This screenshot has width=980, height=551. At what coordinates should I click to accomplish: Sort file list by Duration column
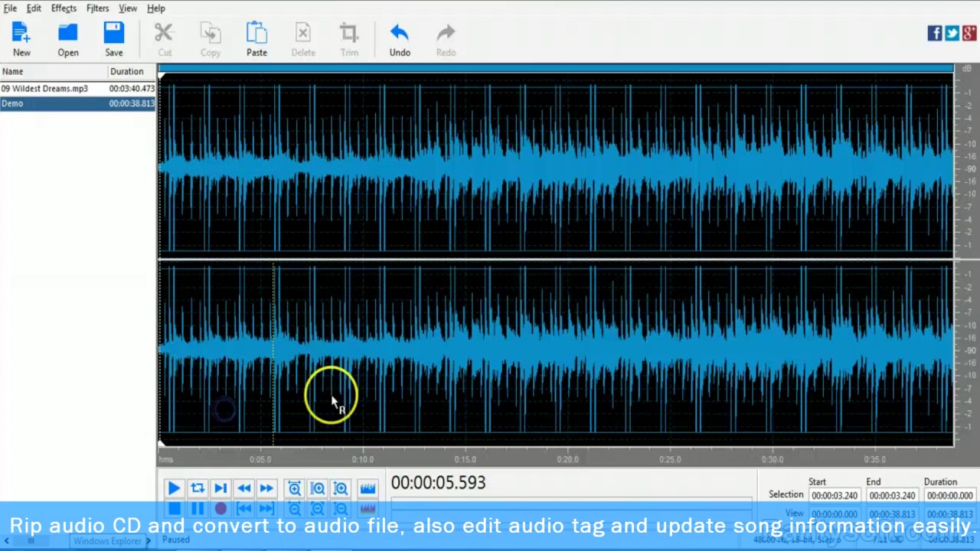(x=132, y=71)
